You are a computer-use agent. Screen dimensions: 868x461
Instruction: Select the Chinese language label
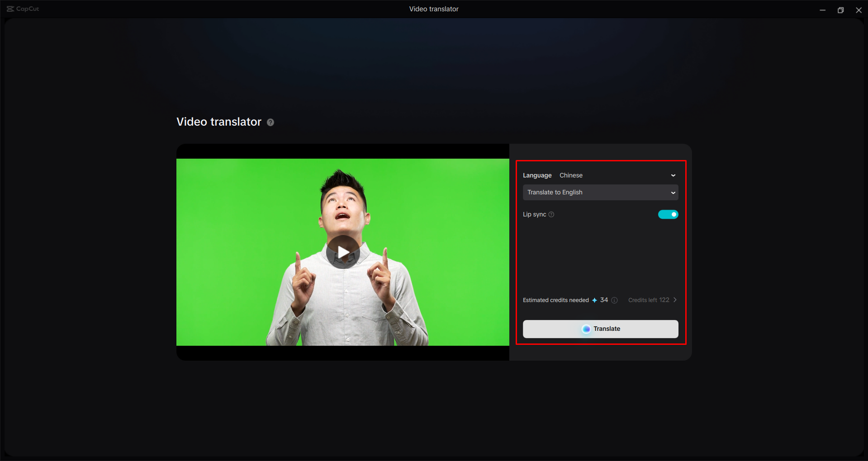click(571, 175)
